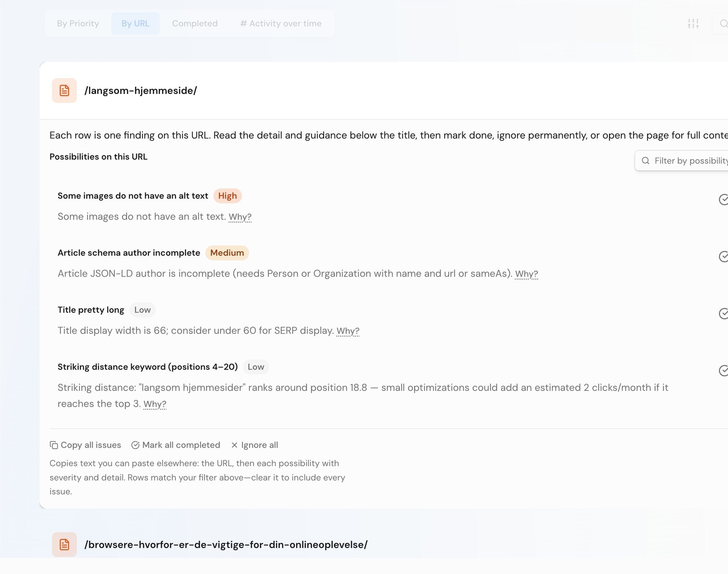Select the 'Title pretty long' title
Image resolution: width=728 pixels, height=574 pixels.
91,310
